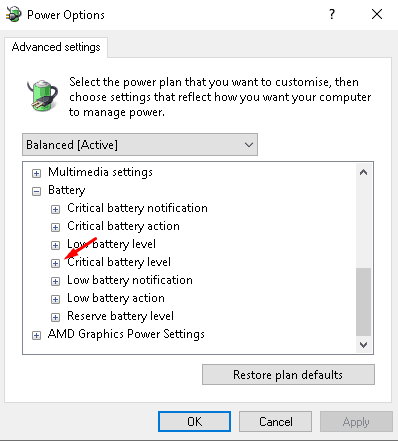Click the scrollbar up arrow
The image size is (398, 441).
[364, 172]
